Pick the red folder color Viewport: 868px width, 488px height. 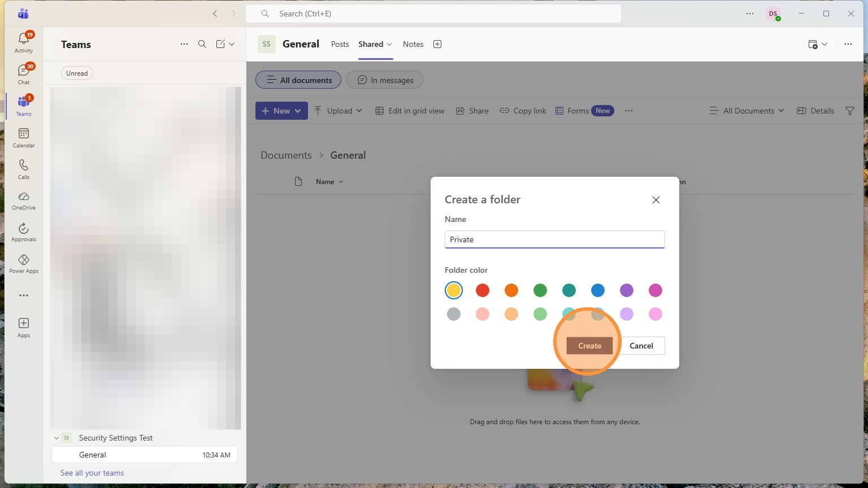(x=483, y=290)
